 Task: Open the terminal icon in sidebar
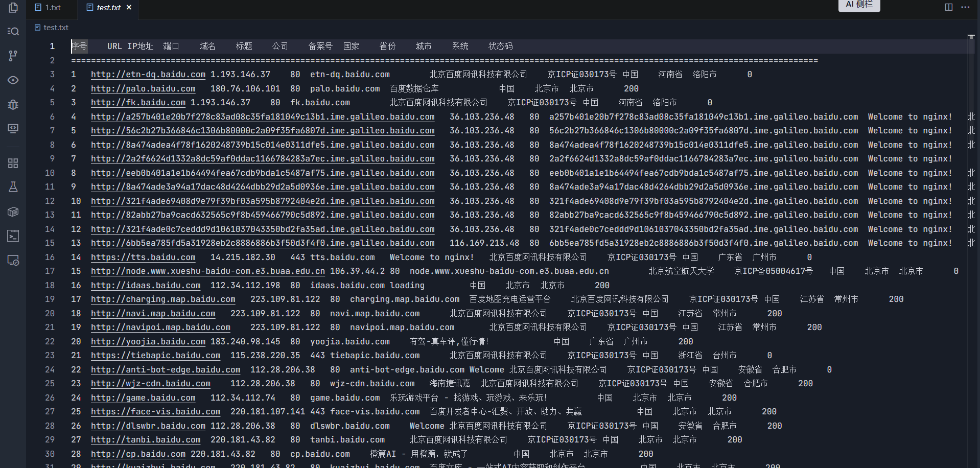[x=13, y=236]
